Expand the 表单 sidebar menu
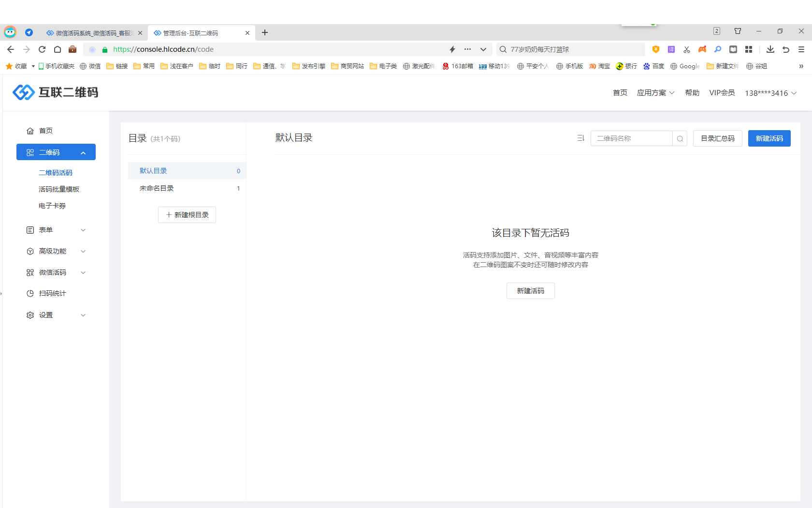812x508 pixels. point(56,230)
